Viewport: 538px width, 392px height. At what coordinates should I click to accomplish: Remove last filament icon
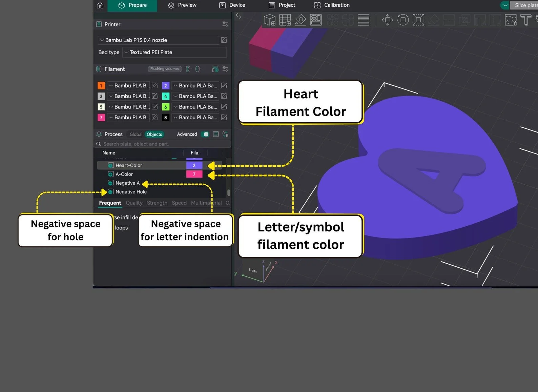click(x=189, y=69)
